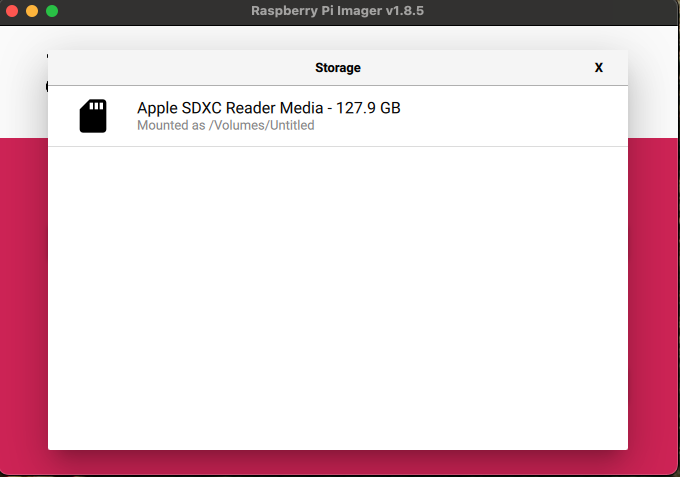The height and width of the screenshot is (477, 680).
Task: Close the Raspberry Pi Imager window
Action: 12,11
